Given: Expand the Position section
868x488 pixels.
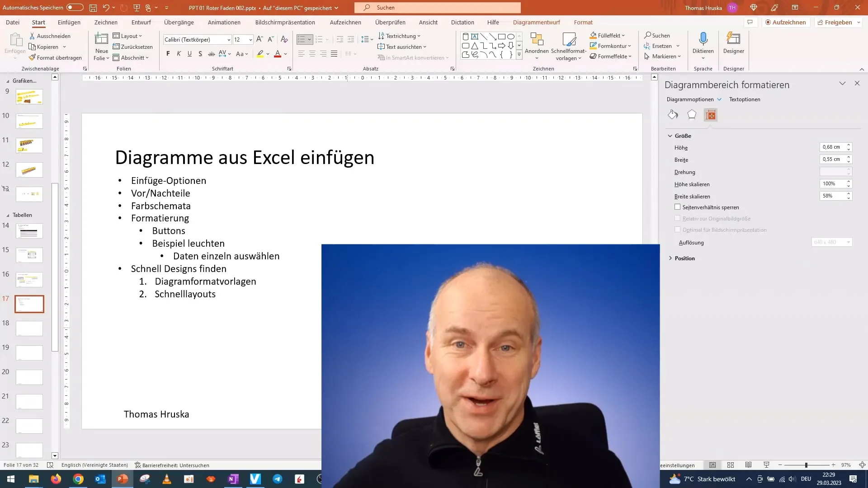Looking at the screenshot, I should [x=684, y=258].
